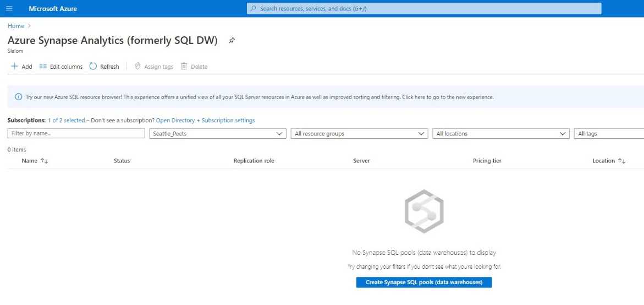Click the 'No Synapse SQL pools' message
The width and height of the screenshot is (644, 305).
[424, 252]
